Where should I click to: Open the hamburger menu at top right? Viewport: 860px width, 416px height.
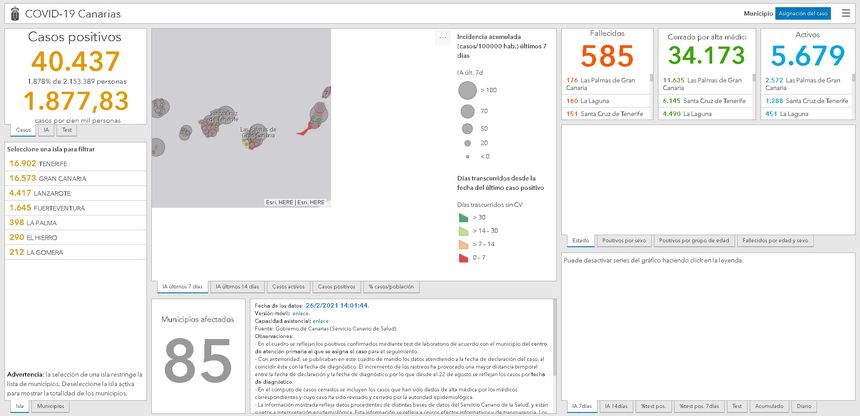point(844,13)
